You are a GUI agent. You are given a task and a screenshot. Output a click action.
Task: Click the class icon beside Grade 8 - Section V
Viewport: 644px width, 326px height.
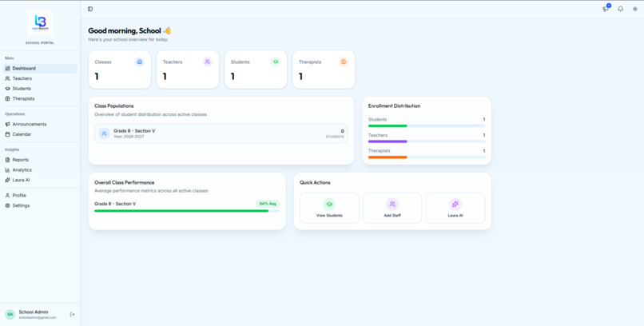click(x=105, y=133)
